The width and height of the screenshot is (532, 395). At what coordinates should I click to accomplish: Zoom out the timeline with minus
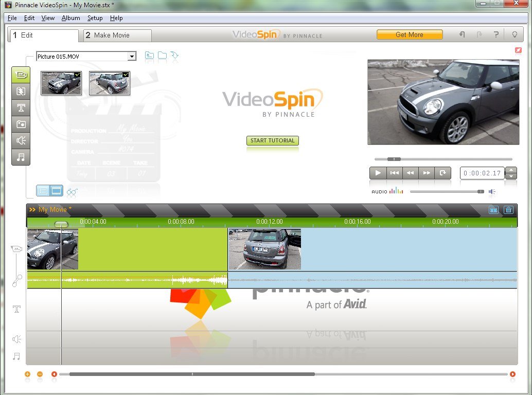[x=40, y=374]
